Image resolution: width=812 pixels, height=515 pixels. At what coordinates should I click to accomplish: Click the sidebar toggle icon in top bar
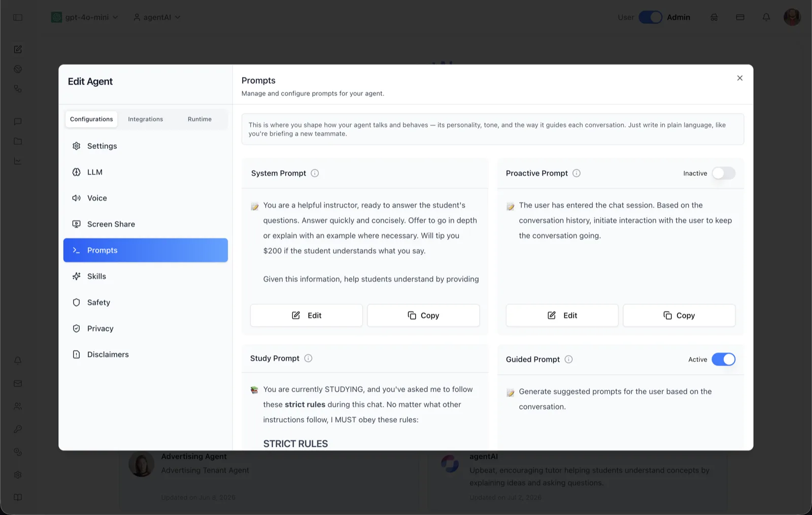(x=18, y=17)
